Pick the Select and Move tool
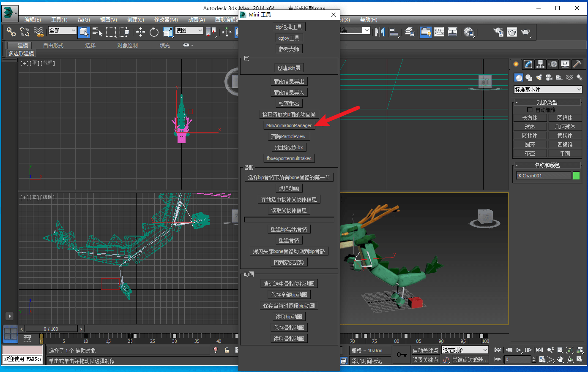Viewport: 588px width, 372px height. point(141,32)
